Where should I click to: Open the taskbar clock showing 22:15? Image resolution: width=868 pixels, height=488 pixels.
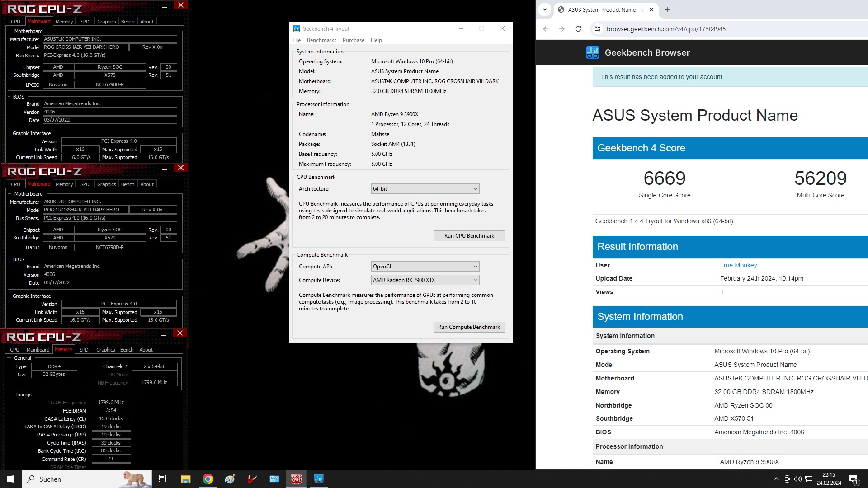coord(829,479)
